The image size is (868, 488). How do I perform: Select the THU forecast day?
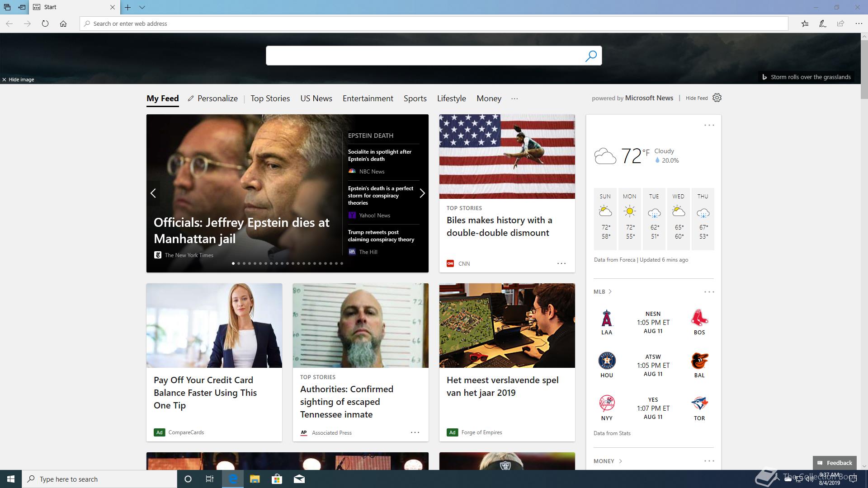pos(703,219)
